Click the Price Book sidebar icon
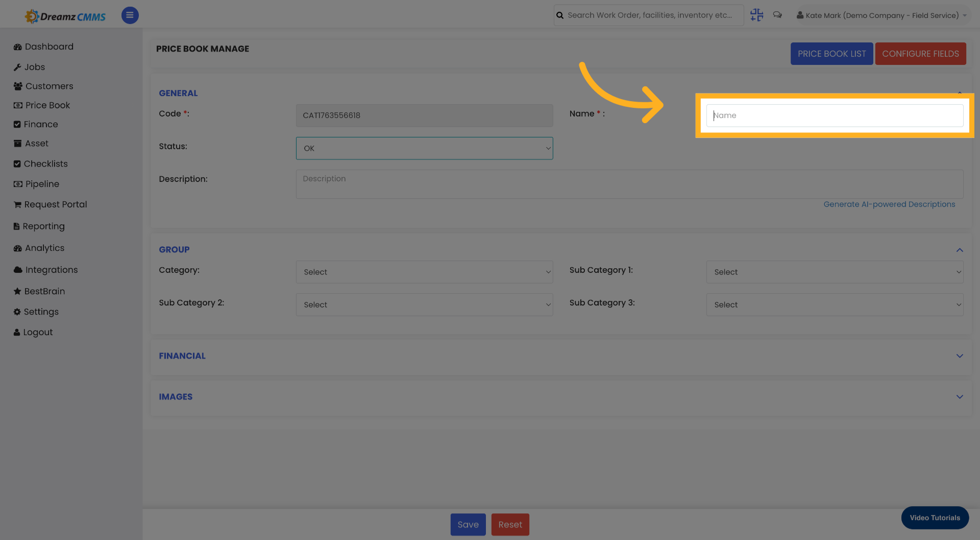 click(x=17, y=105)
